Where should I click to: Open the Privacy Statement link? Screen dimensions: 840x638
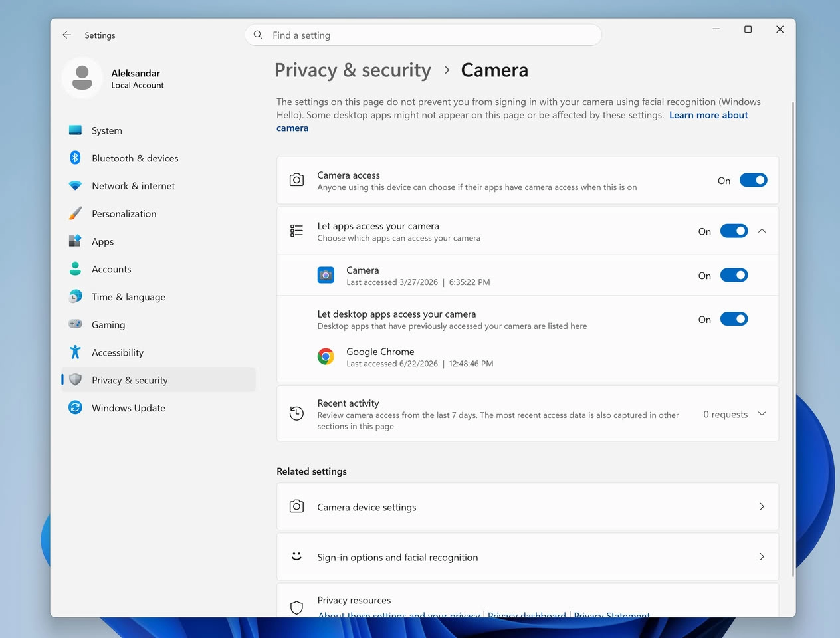pyautogui.click(x=612, y=615)
